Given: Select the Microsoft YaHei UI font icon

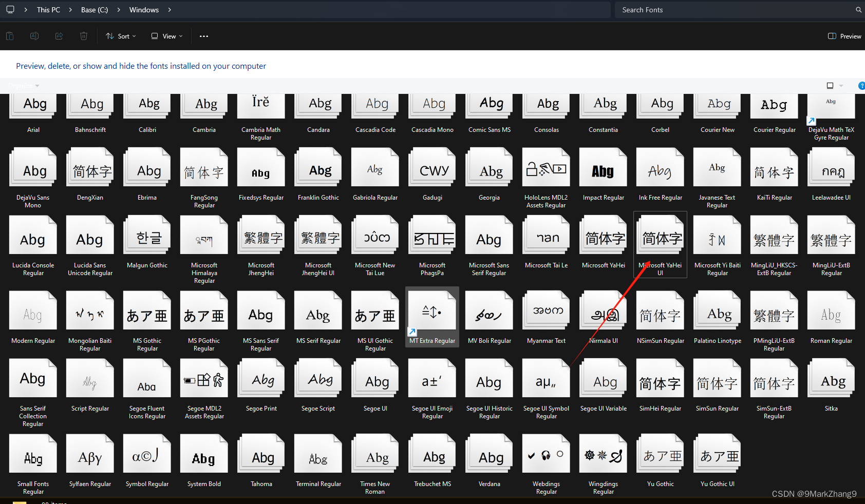Looking at the screenshot, I should tap(661, 235).
